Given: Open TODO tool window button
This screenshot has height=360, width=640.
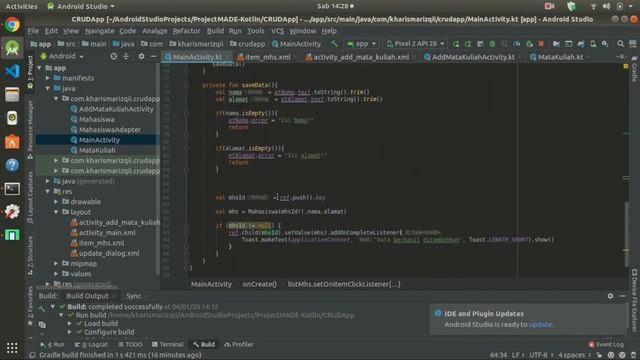Looking at the screenshot, I should [130, 344].
